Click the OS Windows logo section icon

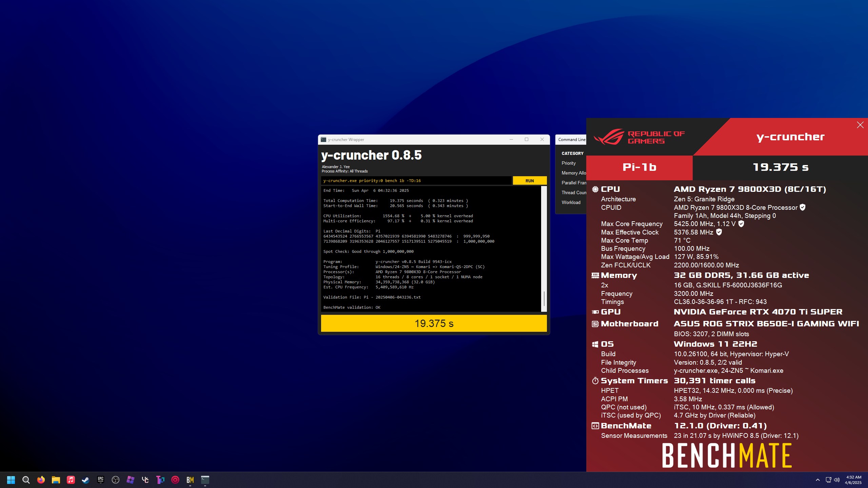[595, 344]
